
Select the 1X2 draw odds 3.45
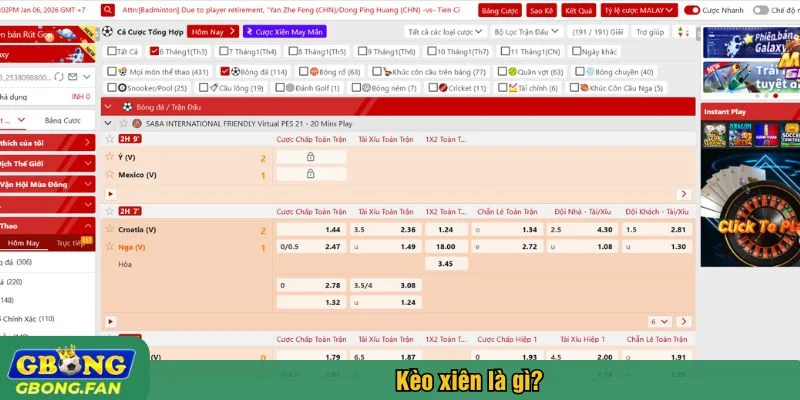pyautogui.click(x=446, y=264)
